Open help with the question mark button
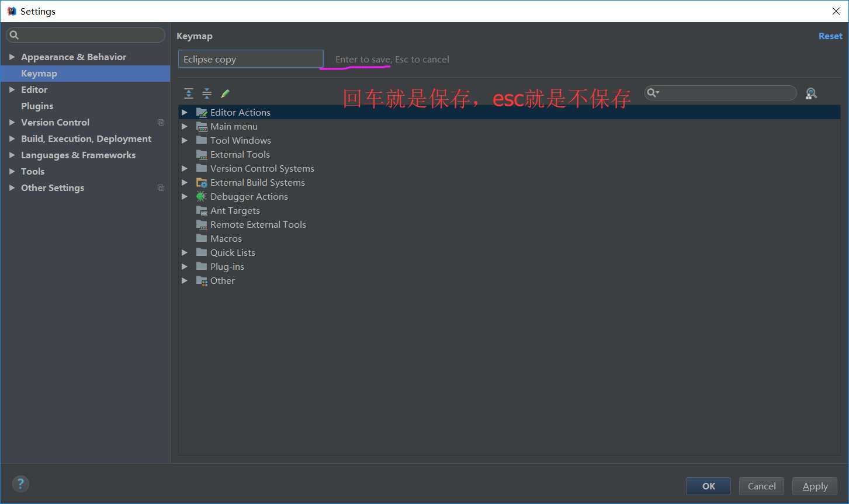This screenshot has width=849, height=504. pyautogui.click(x=20, y=484)
